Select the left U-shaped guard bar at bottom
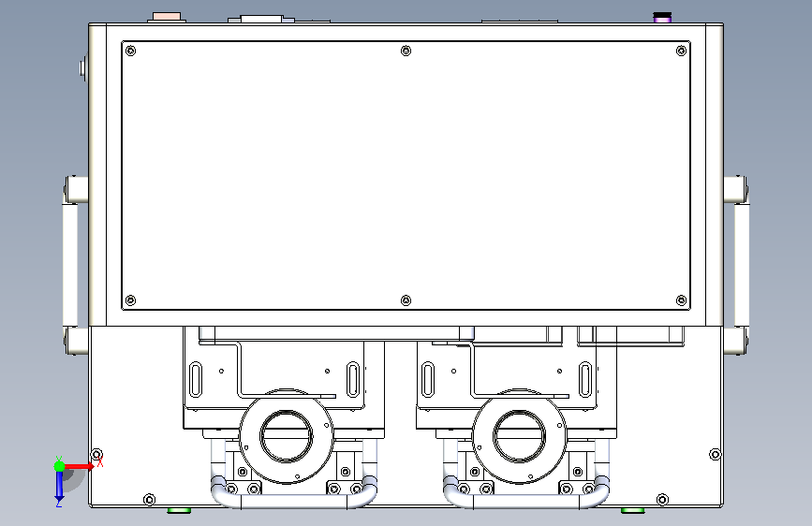The height and width of the screenshot is (526, 812). [x=294, y=501]
